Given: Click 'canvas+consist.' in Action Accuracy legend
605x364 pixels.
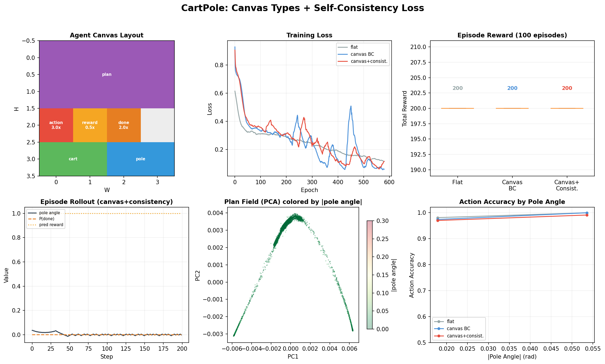Looking at the screenshot, I should point(465,336).
